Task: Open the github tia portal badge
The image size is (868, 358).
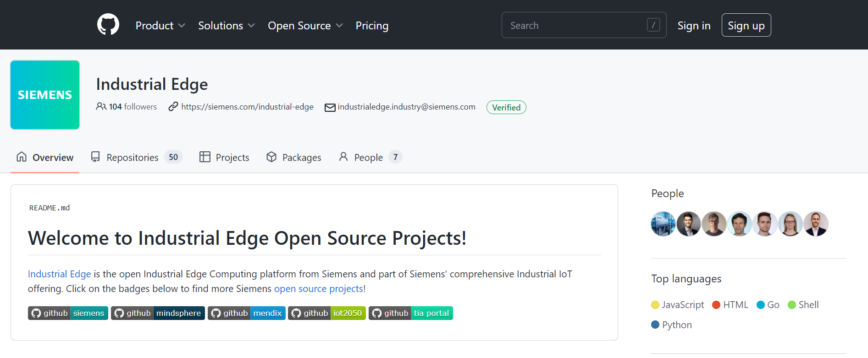Action: point(411,313)
